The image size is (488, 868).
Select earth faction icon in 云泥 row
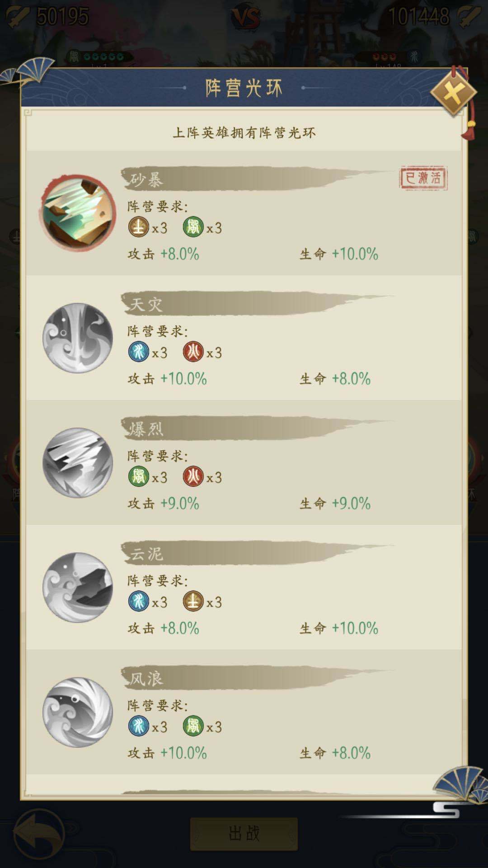tap(193, 601)
